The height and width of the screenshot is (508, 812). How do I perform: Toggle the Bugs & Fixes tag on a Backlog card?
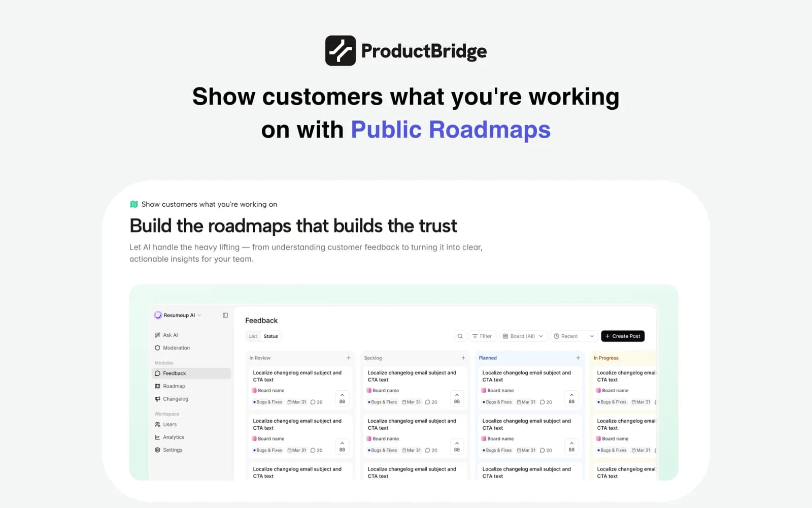pyautogui.click(x=383, y=402)
